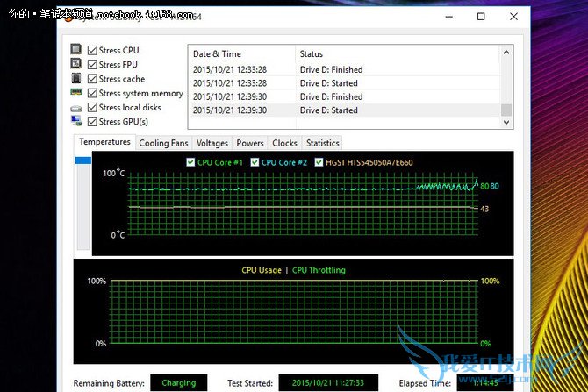588x392 pixels.
Task: Click the monitor icon beside Stress GPU(s)
Action: coord(76,120)
